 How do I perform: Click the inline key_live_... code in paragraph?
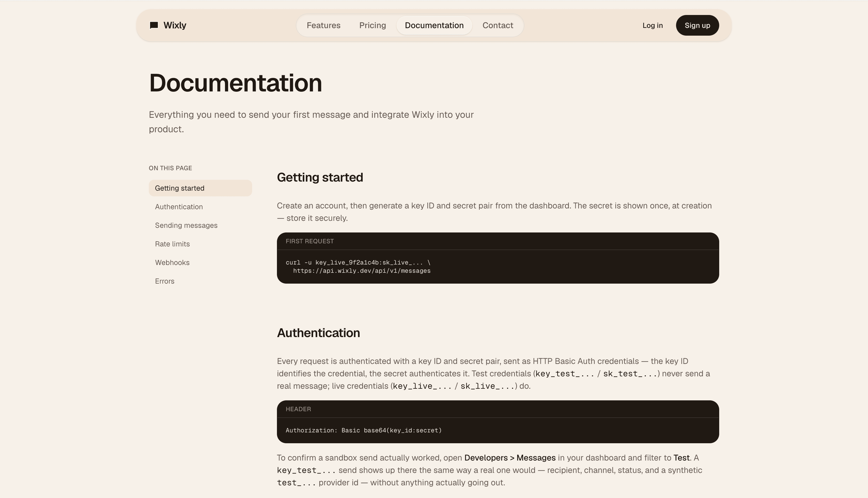(422, 386)
